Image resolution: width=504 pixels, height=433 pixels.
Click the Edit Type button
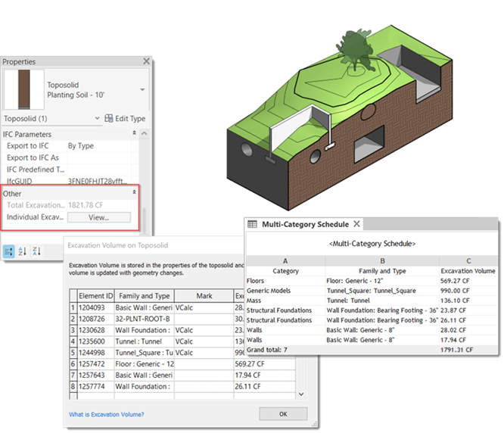coord(125,118)
